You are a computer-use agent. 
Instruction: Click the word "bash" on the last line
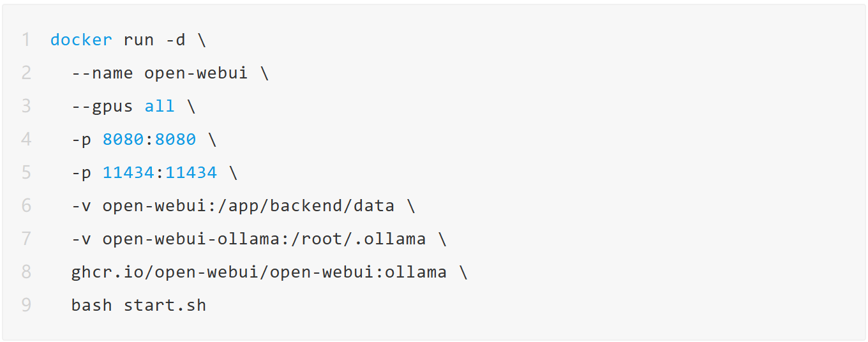pos(91,305)
